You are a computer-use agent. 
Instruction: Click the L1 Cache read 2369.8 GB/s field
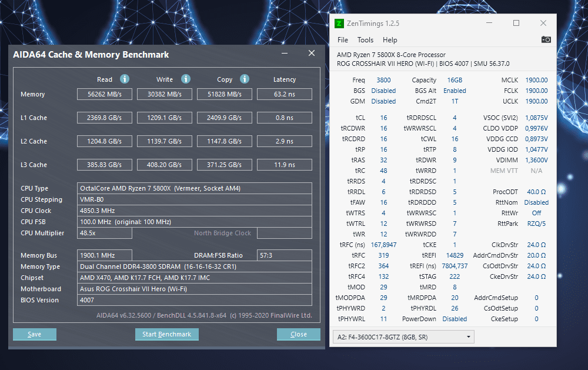coord(105,118)
